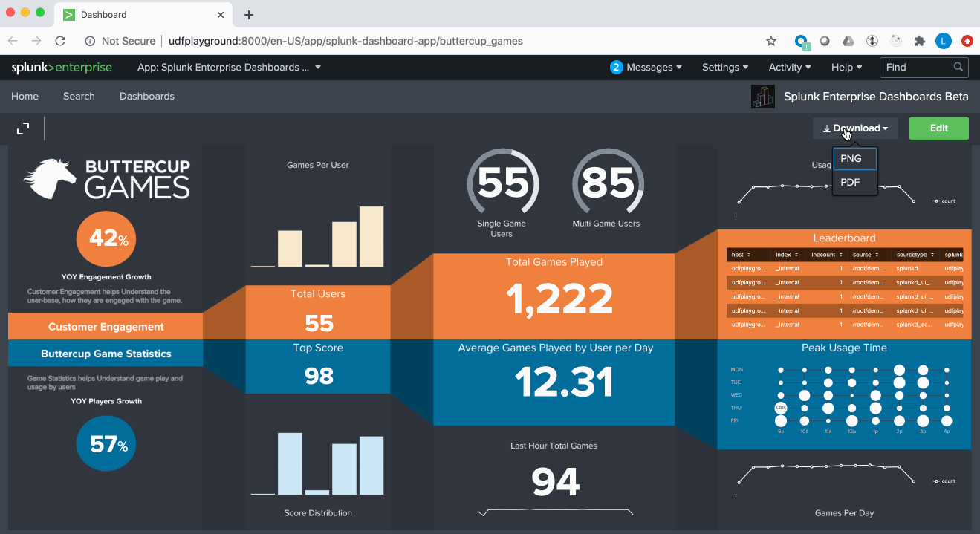980x534 pixels.
Task: Click the Games Per Day chart label
Action: [x=844, y=513]
